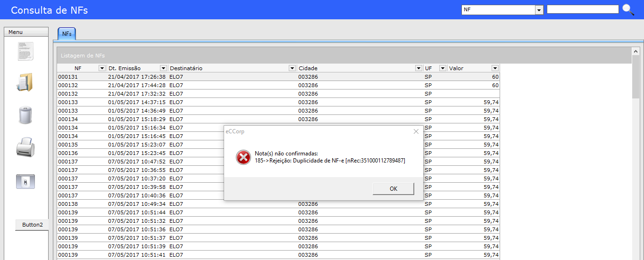Click the trash can icon in sidebar
The width and height of the screenshot is (644, 260).
(x=25, y=115)
